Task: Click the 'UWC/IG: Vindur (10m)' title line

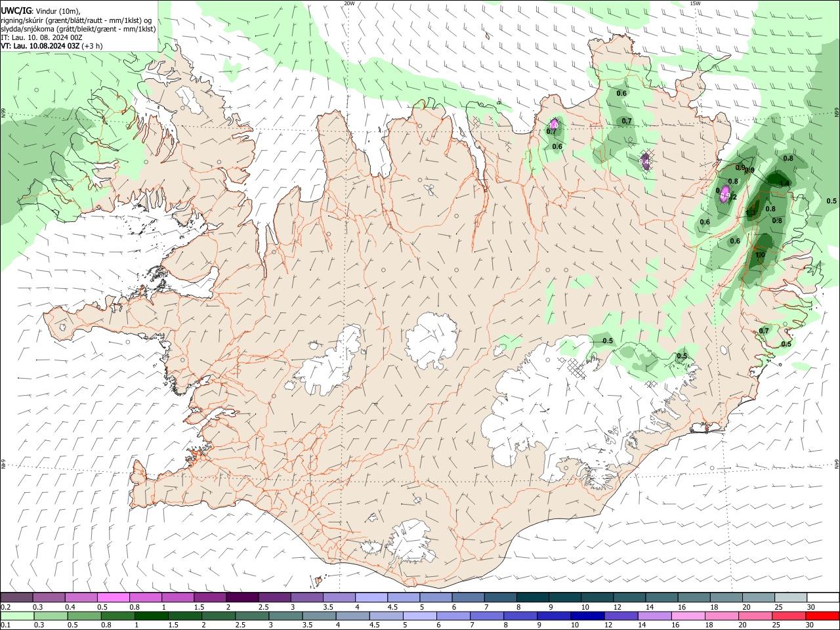Action: point(41,10)
